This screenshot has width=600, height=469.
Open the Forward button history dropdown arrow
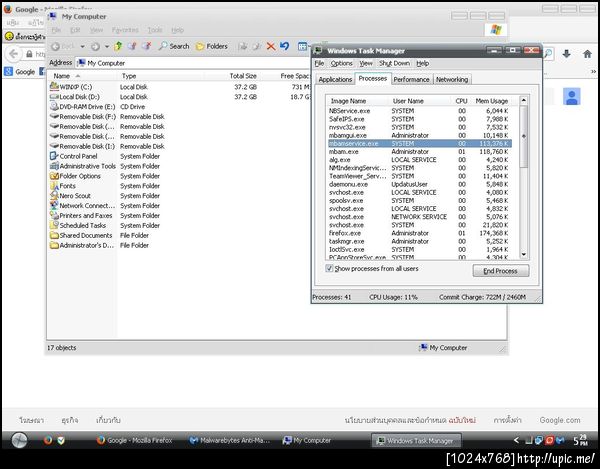[x=107, y=47]
